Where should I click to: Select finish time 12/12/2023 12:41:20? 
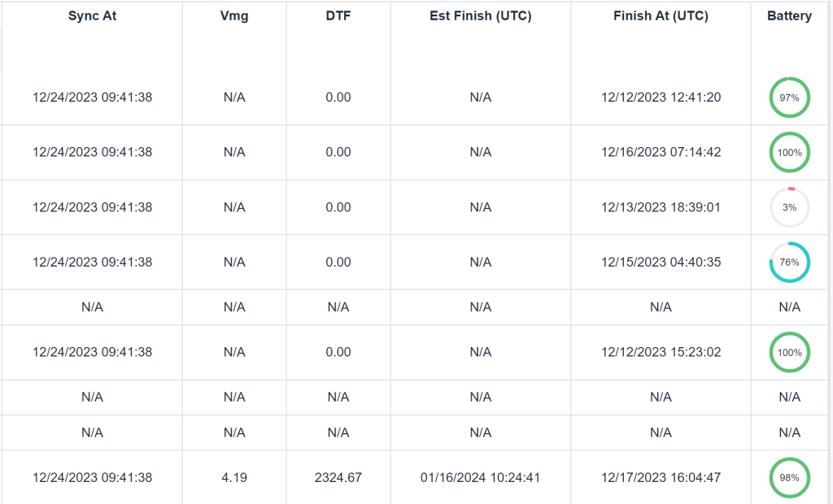pos(661,98)
